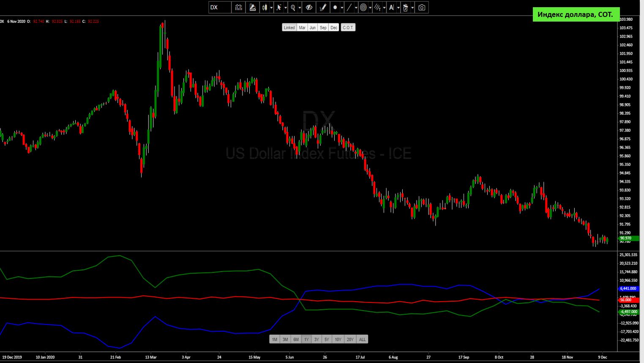Screen dimensions: 644x363
Task: Select the trend line drawing tool
Action: coord(349,8)
